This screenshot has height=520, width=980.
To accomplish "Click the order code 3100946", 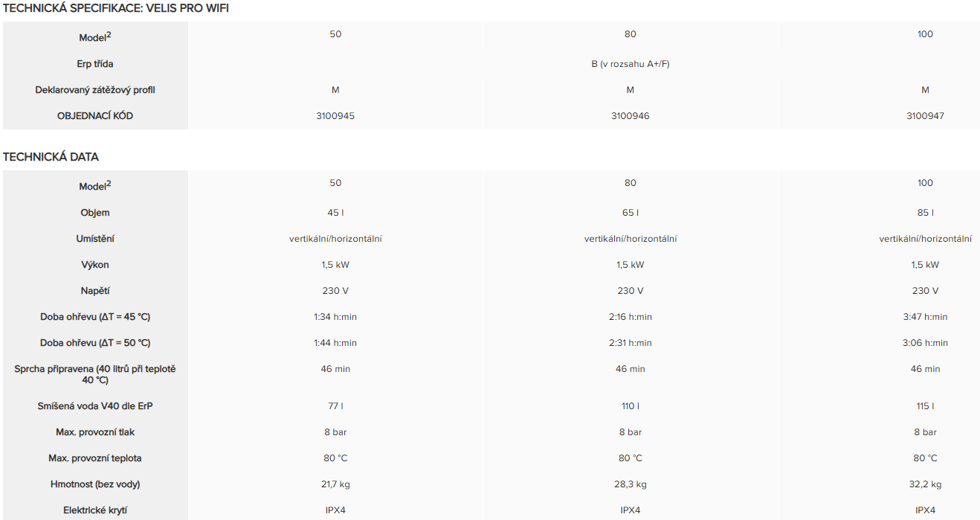I will pos(630,116).
